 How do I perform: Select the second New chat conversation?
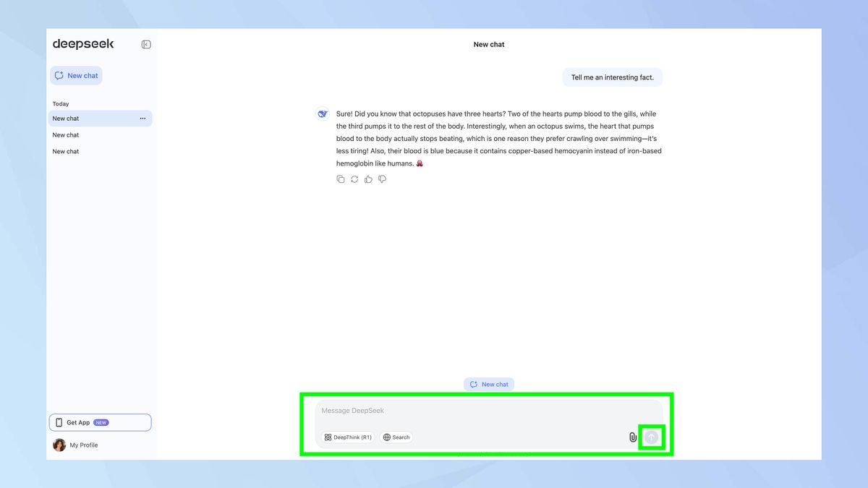[x=66, y=134]
